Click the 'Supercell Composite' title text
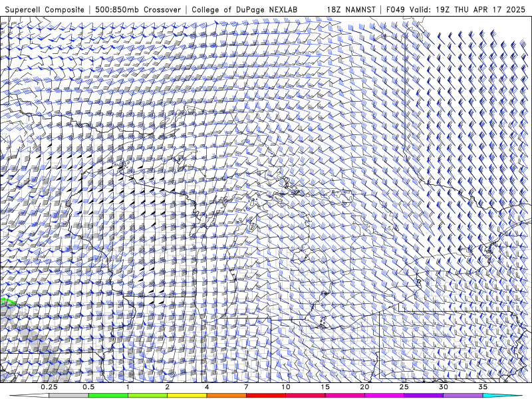The width and height of the screenshot is (532, 399). [45, 9]
